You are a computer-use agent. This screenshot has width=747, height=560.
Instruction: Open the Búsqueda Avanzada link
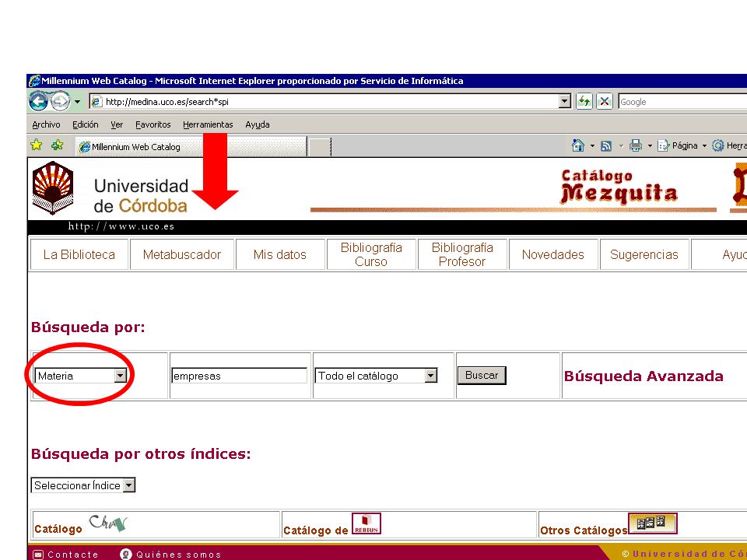[644, 376]
